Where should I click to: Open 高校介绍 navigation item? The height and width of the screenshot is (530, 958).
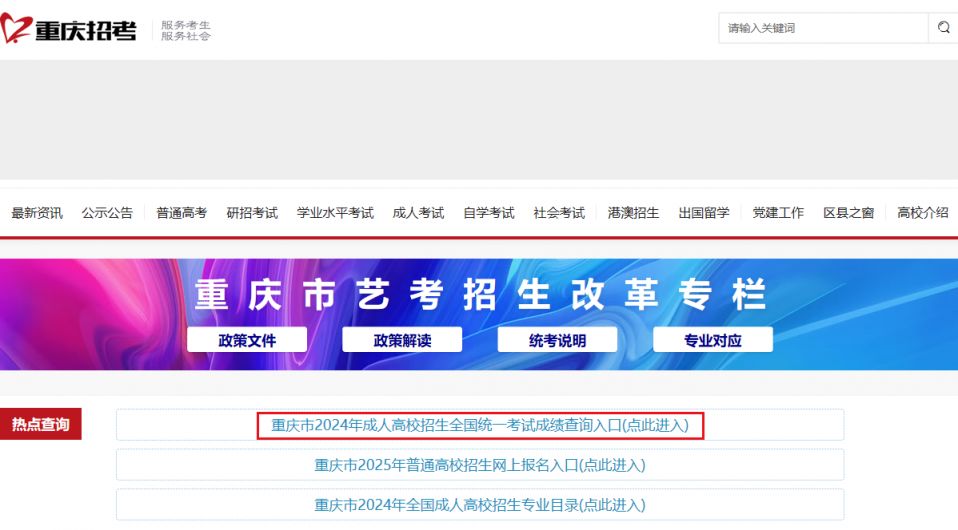coord(923,213)
